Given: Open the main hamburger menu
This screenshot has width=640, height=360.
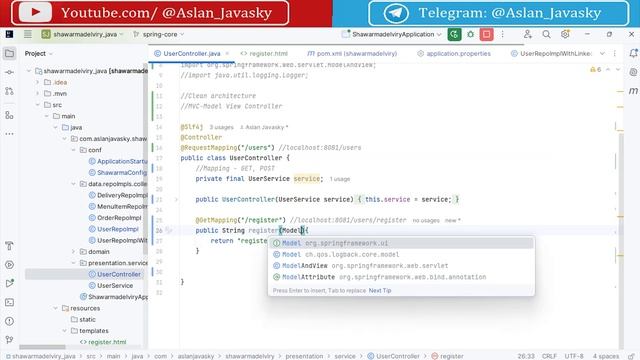Looking at the screenshot, I should 28,34.
